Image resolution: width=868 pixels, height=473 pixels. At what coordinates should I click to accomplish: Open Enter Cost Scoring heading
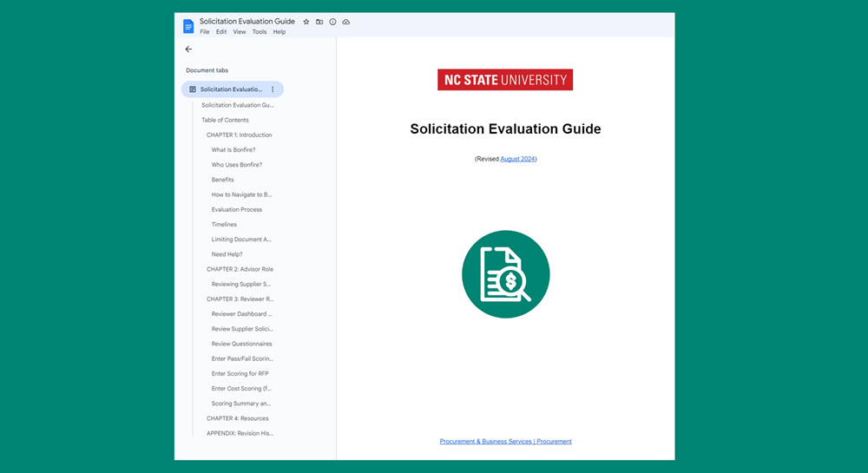click(x=240, y=389)
